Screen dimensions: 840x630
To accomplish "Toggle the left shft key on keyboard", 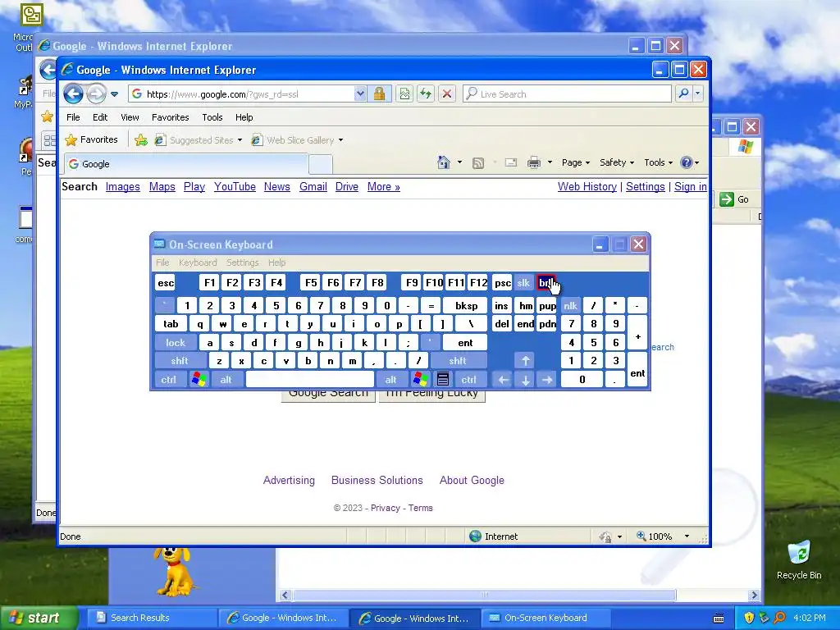I will 180,361.
